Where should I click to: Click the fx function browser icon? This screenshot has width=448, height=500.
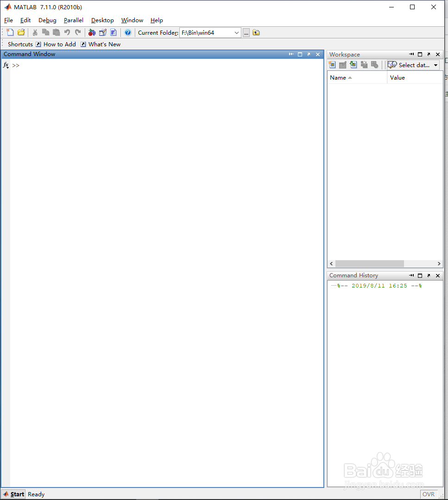pyautogui.click(x=6, y=65)
